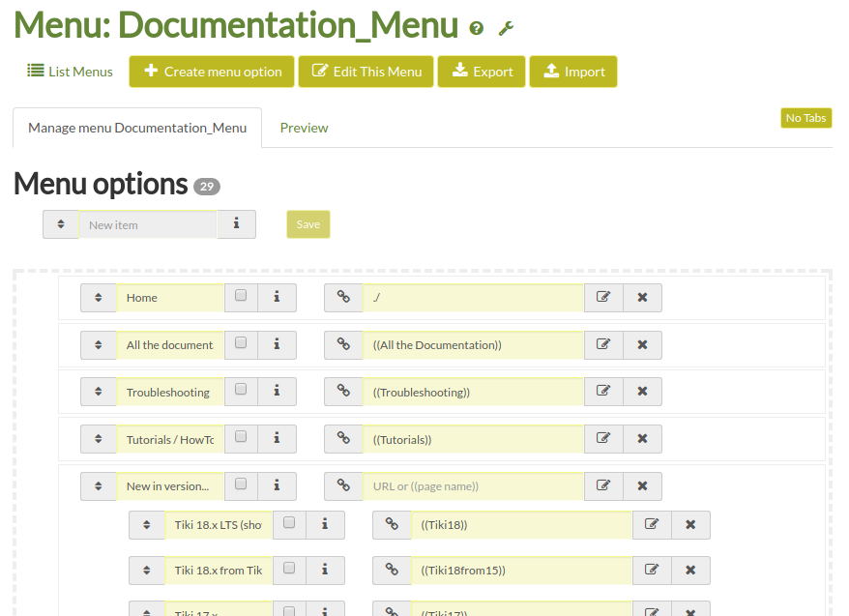The width and height of the screenshot is (849, 616).
Task: Click the help question mark icon beside title
Action: (x=476, y=29)
